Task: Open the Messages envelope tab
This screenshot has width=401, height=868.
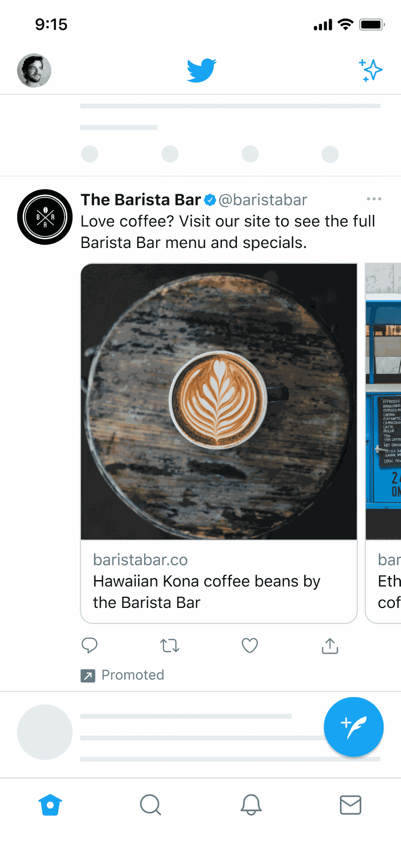Action: point(351,805)
